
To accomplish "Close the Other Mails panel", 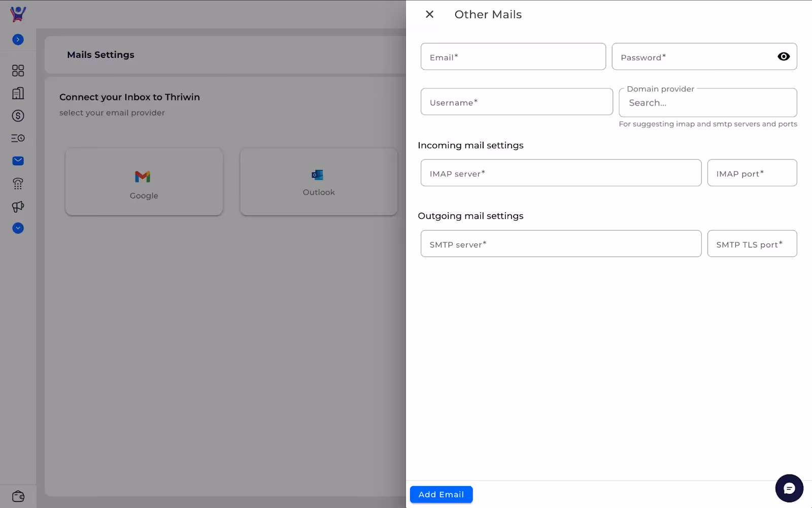I will [429, 14].
